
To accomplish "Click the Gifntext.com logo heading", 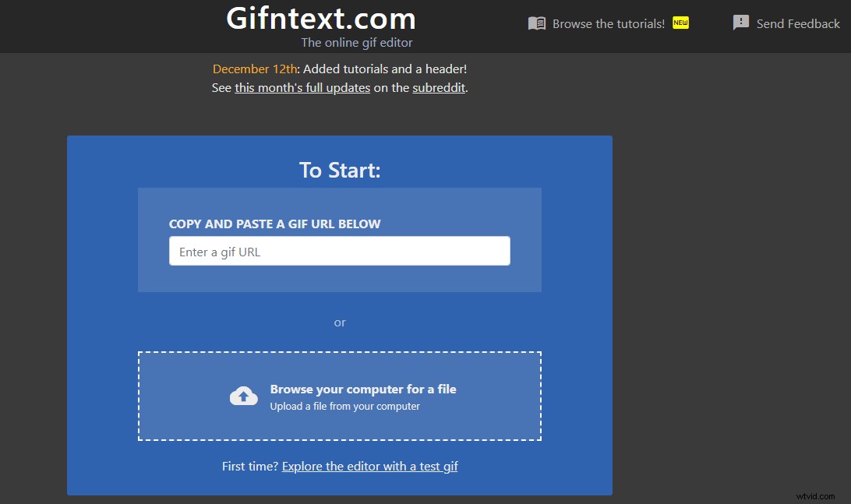I will [320, 19].
